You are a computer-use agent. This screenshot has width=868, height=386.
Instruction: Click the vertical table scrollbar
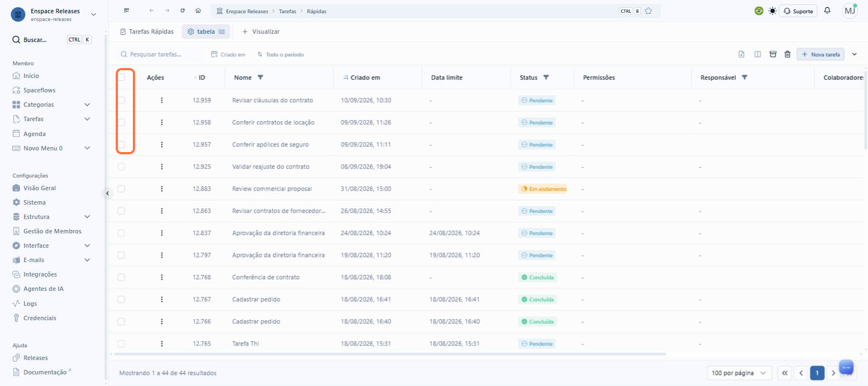pyautogui.click(x=865, y=109)
